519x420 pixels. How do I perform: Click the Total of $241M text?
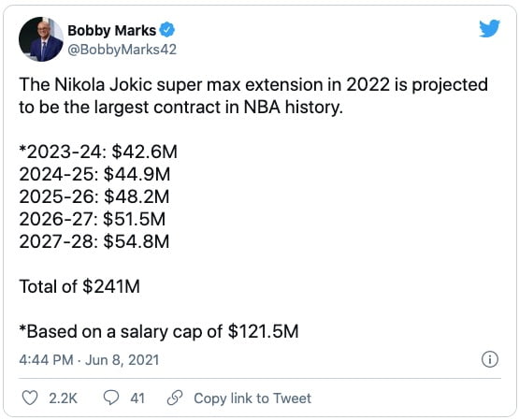click(x=79, y=286)
